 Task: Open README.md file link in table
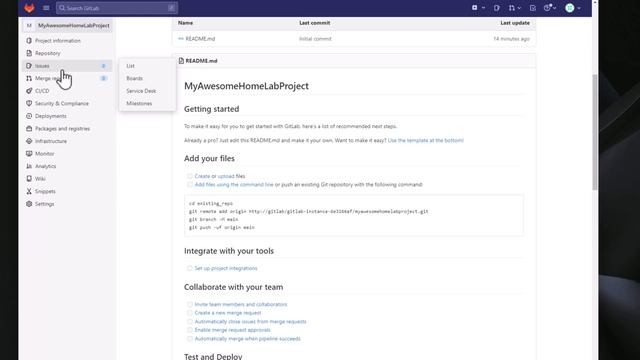(200, 39)
